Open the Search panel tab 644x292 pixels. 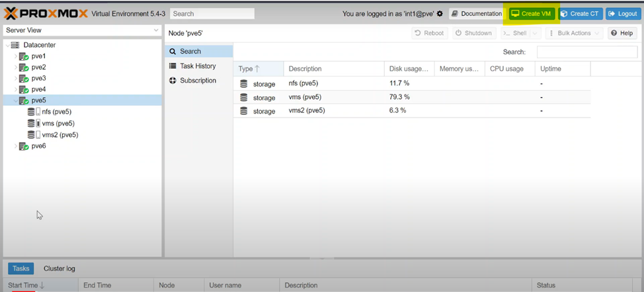[x=199, y=52]
